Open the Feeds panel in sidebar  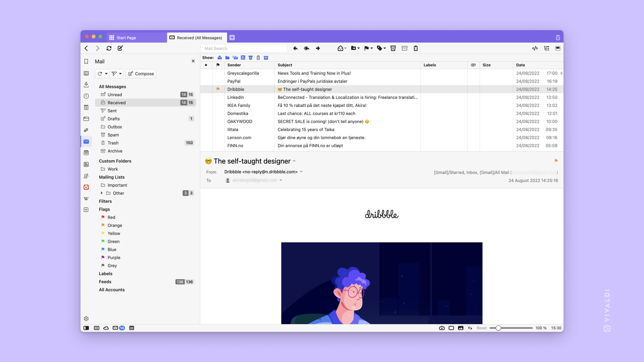tap(86, 164)
